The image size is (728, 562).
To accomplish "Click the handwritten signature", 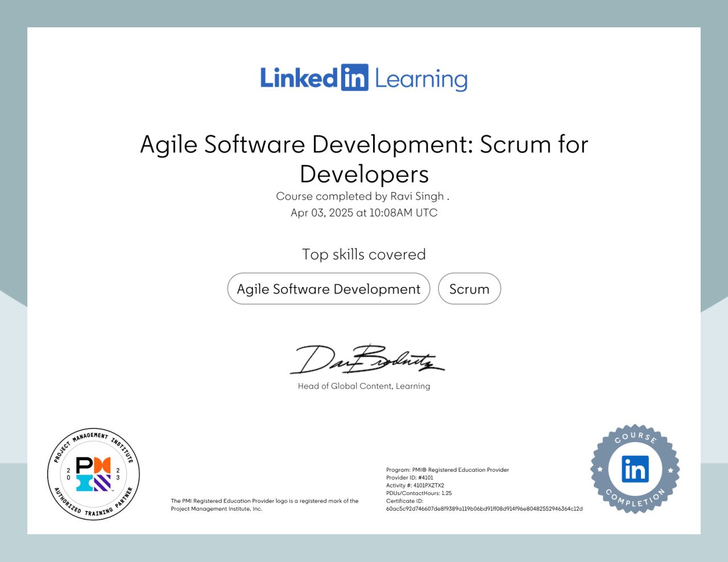I will pos(366,360).
